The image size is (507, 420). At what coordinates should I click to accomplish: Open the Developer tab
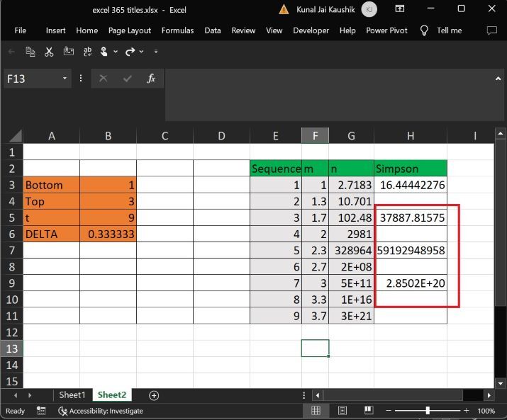tap(311, 30)
